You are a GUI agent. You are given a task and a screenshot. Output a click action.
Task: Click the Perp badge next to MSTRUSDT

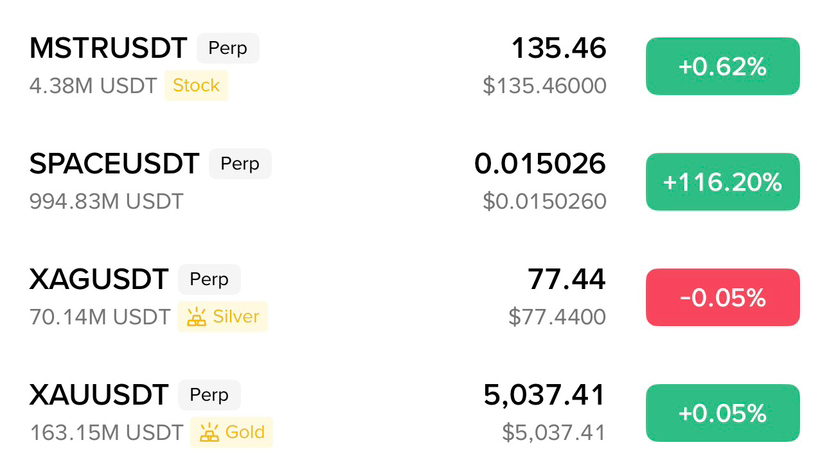228,48
